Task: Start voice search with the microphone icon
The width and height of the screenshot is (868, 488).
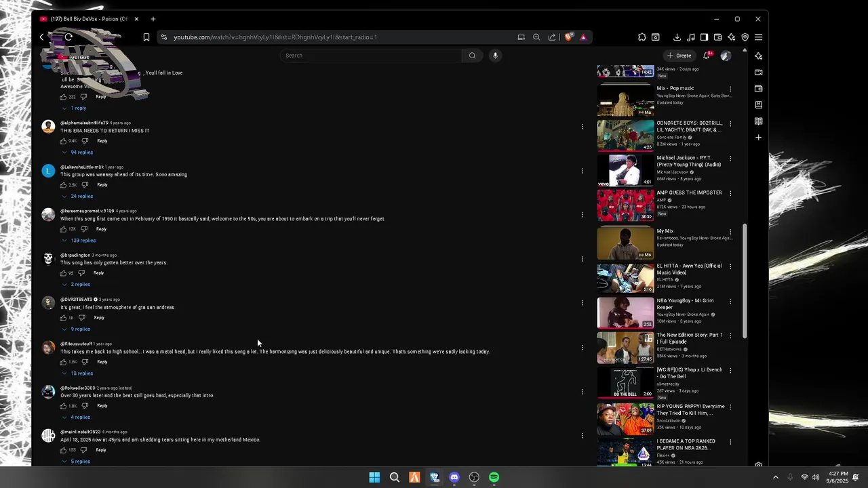Action: 495,56
